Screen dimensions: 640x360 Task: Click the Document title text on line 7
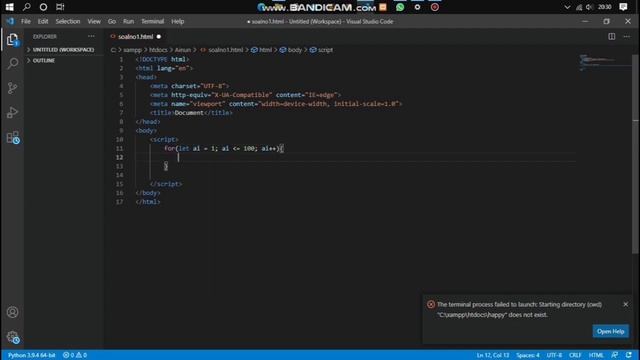coord(189,113)
